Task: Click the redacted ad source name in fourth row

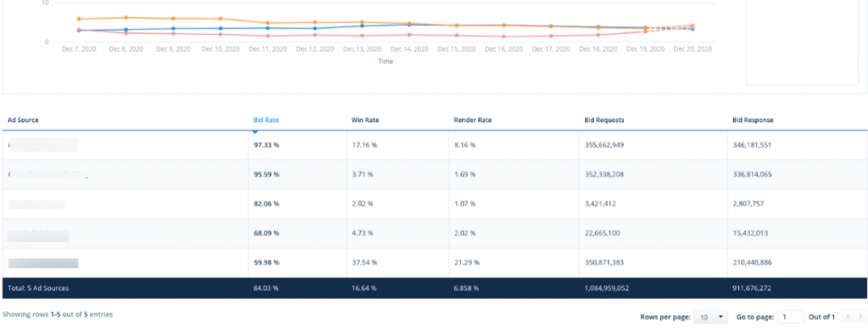Action: 37,236
